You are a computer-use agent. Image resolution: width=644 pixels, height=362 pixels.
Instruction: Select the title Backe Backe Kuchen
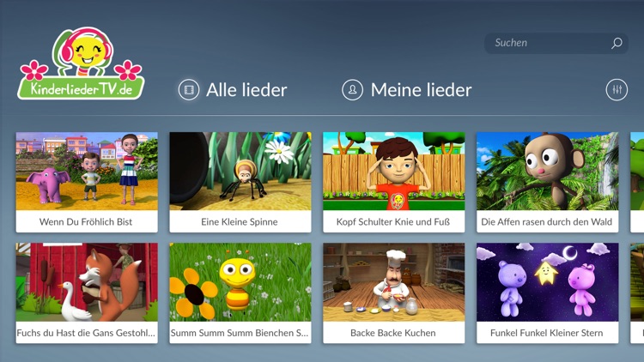[393, 333]
